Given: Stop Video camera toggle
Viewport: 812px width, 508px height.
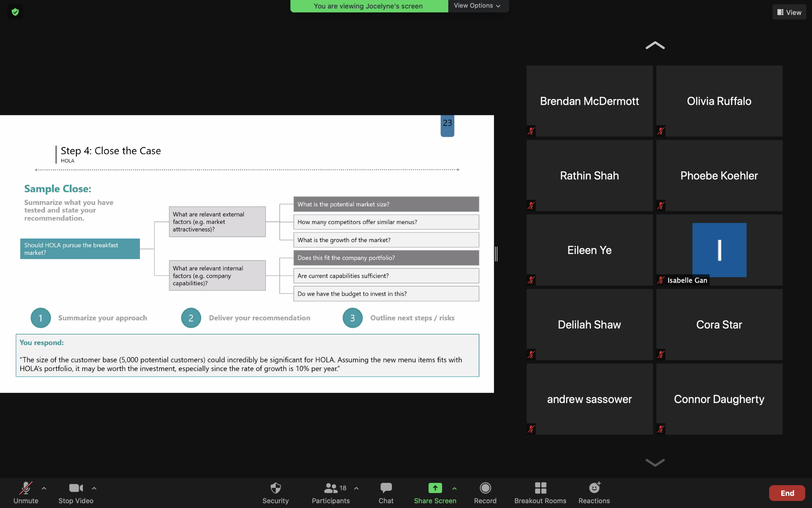Looking at the screenshot, I should click(76, 488).
